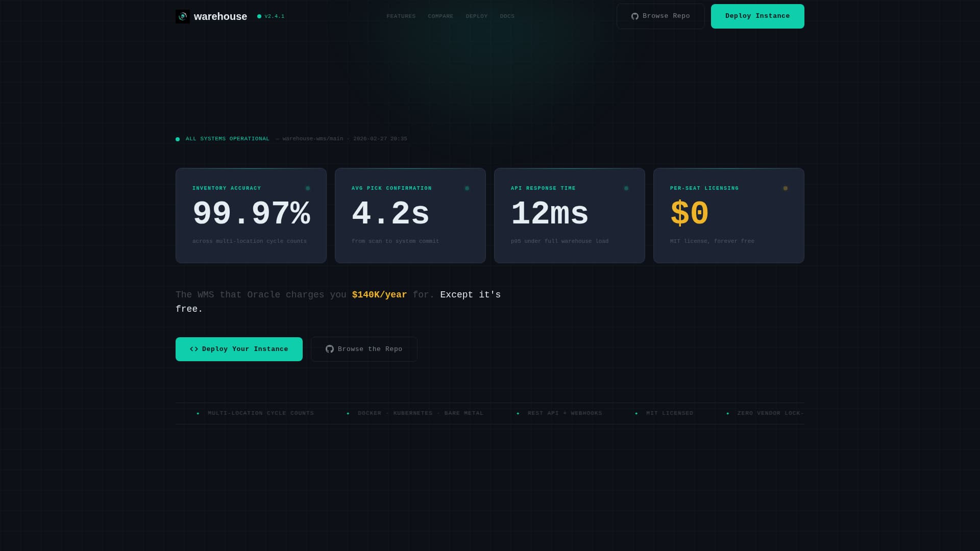The image size is (980, 551).
Task: Click the AVG PICK CONFIRMATION card title
Action: (x=391, y=188)
